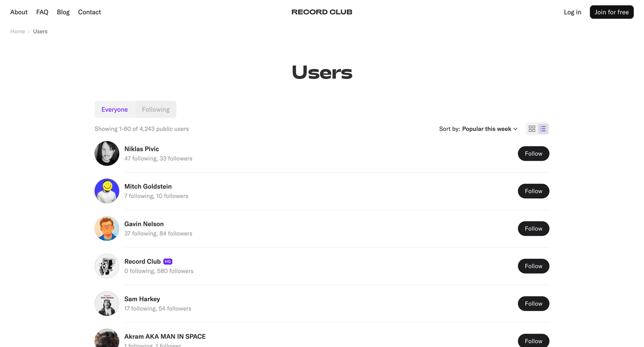
Task: Click "47 following, 33 followers" text
Action: (158, 159)
